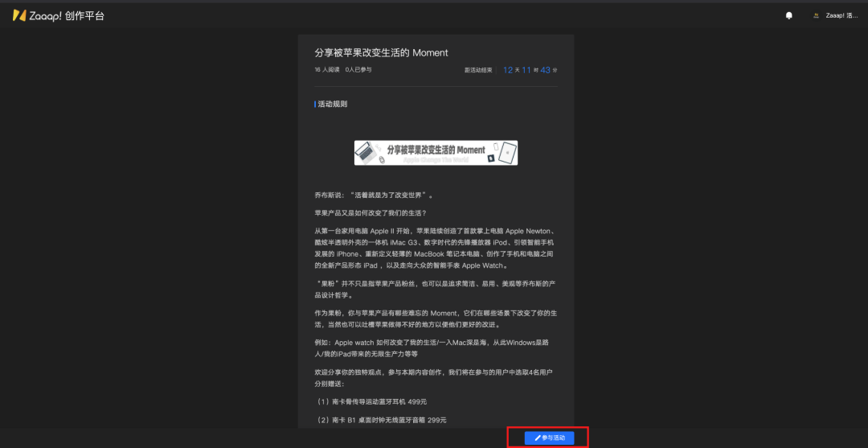Click the account name beside the avatar
This screenshot has height=448, width=868.
[x=842, y=15]
